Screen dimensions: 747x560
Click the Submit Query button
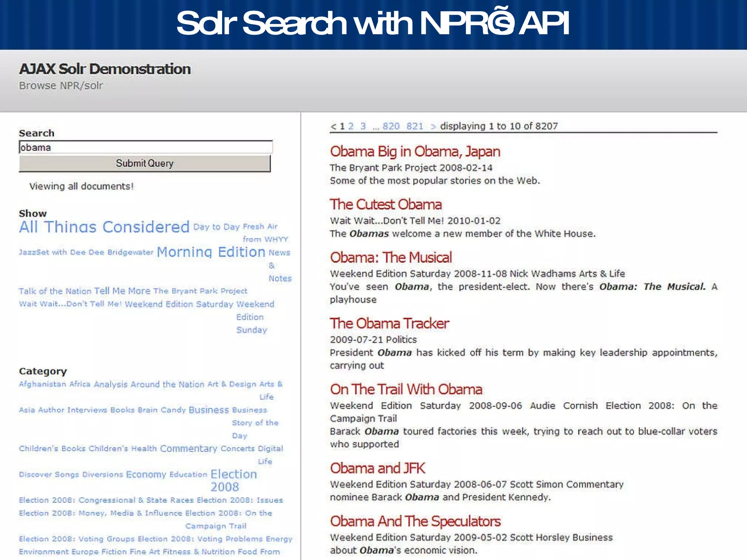tap(144, 163)
